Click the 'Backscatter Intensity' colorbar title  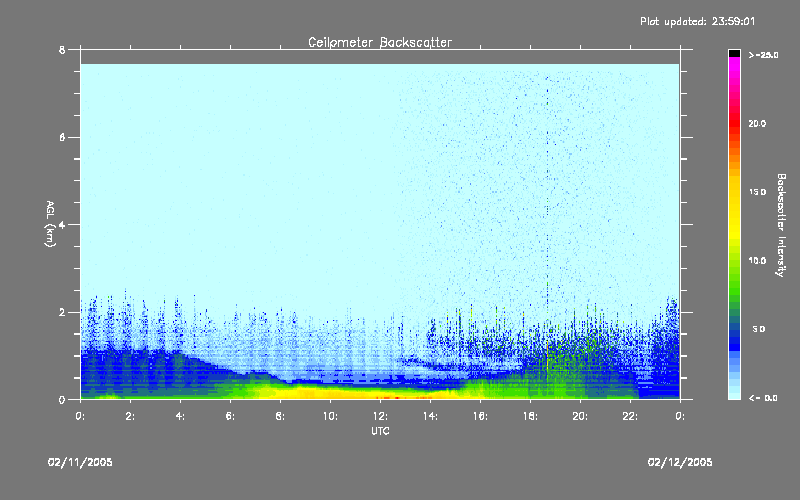pos(781,225)
